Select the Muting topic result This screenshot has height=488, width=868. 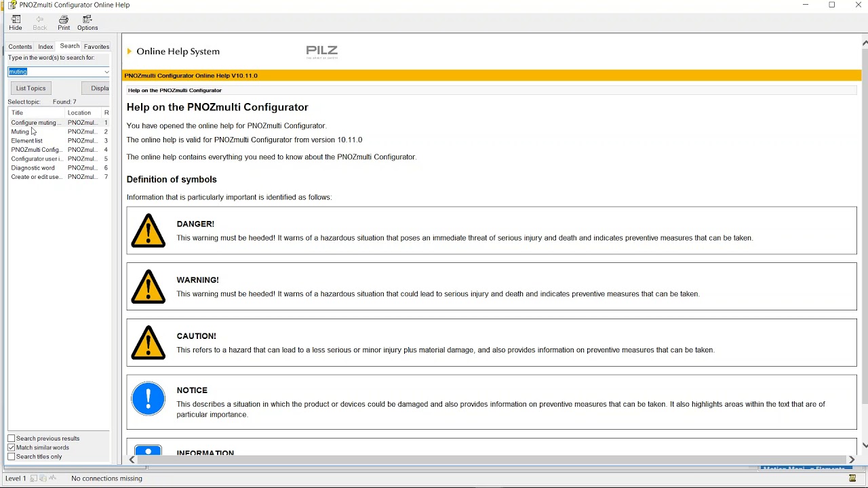59,131
